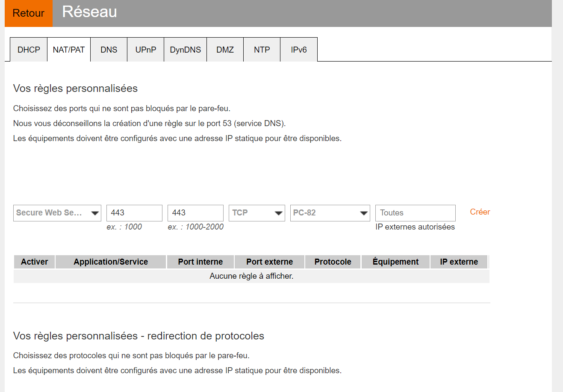563x392 pixels.
Task: Click the Protocole column header
Action: [x=333, y=262]
